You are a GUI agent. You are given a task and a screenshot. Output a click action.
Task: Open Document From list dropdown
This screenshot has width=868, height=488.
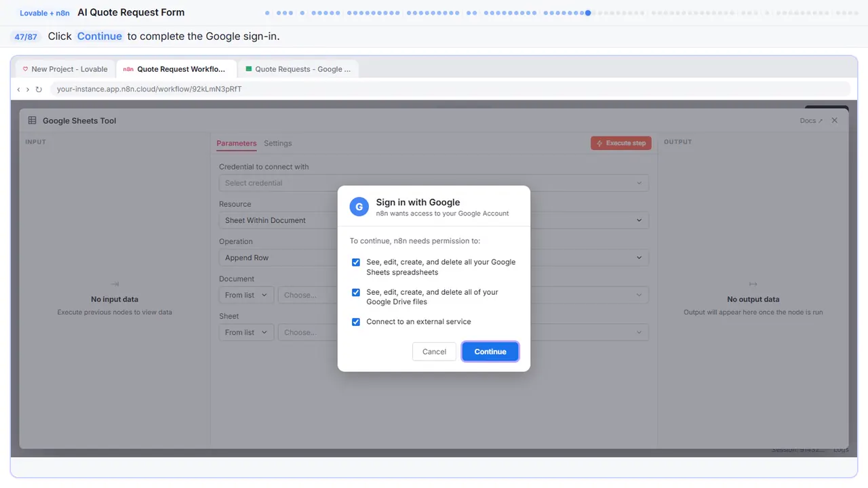click(x=247, y=295)
